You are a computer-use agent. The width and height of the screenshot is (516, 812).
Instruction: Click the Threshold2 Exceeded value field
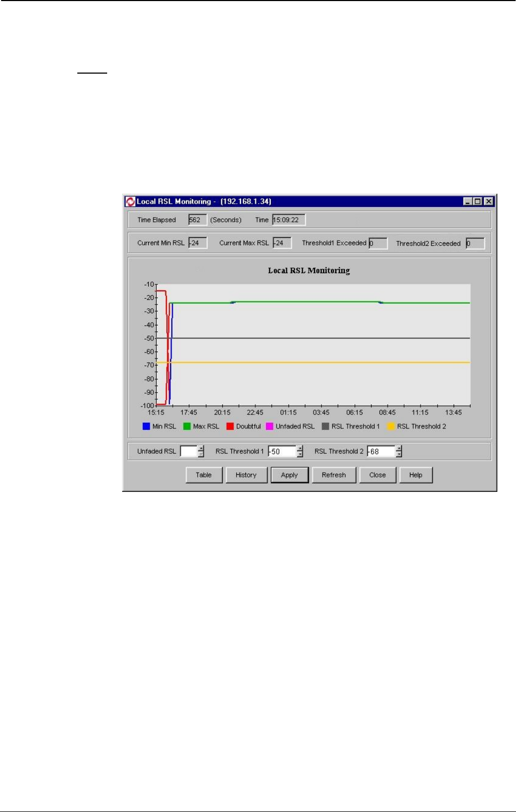click(x=475, y=243)
